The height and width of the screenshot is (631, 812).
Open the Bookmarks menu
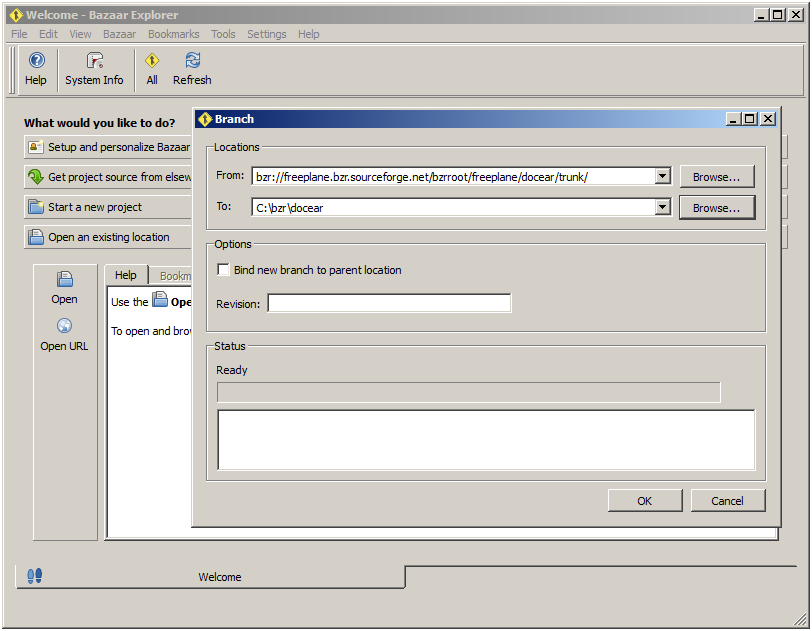point(173,34)
